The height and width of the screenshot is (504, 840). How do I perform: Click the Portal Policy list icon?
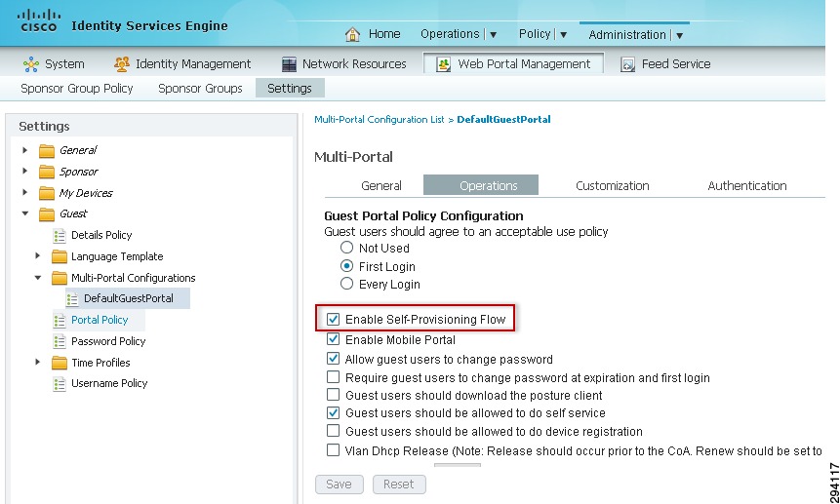[x=60, y=321]
